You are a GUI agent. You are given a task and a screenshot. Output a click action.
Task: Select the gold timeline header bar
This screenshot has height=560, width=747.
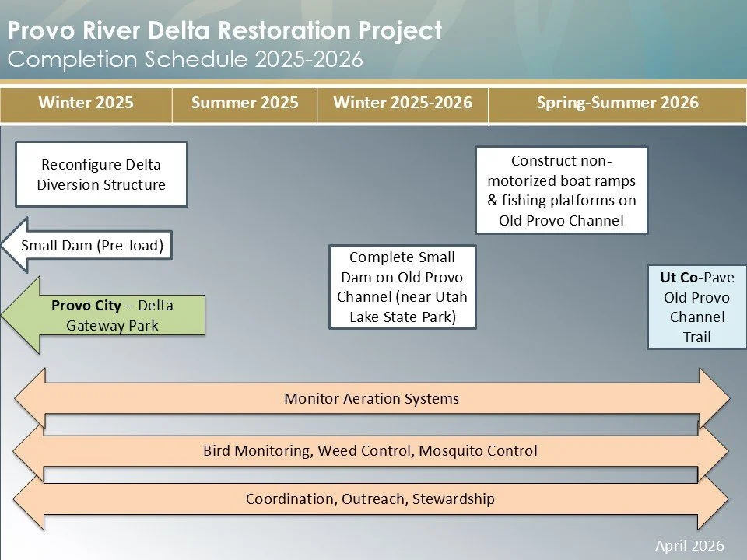pos(373,103)
